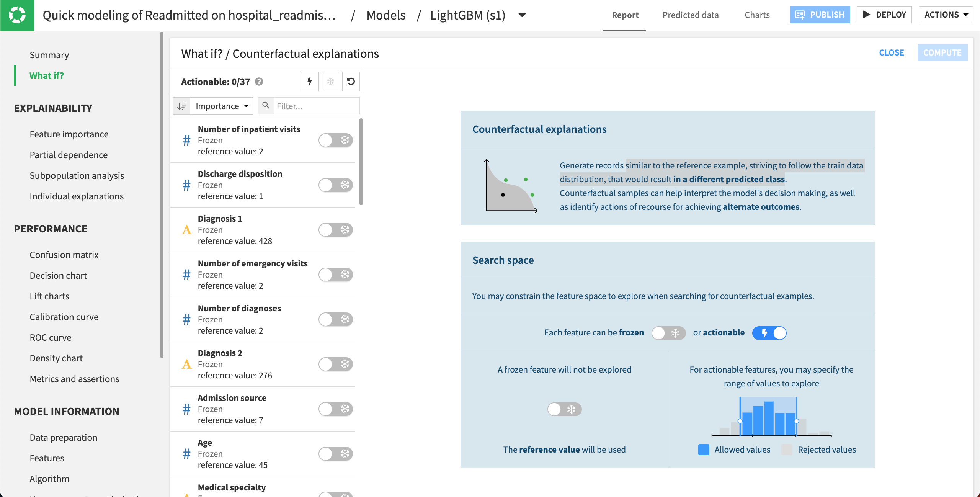Toggle Number of inpatient visits to actionable

pyautogui.click(x=335, y=140)
